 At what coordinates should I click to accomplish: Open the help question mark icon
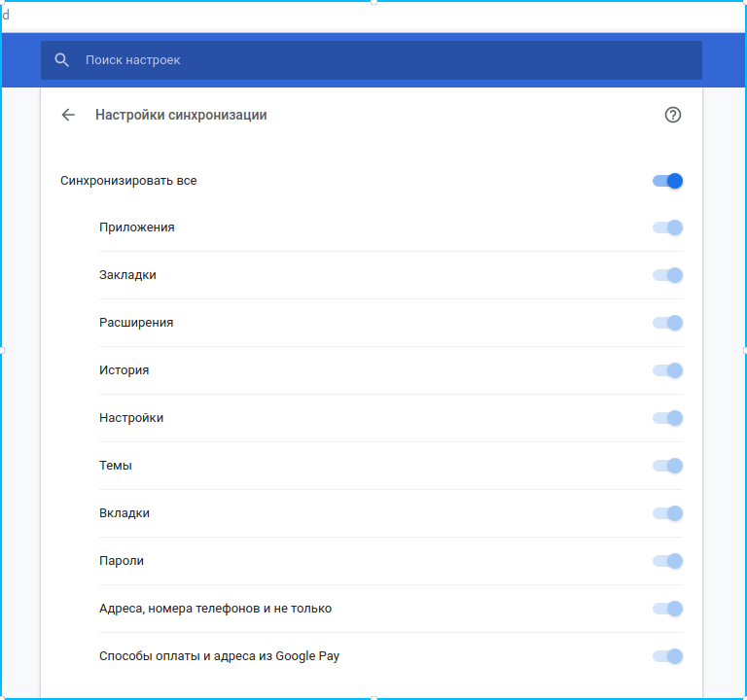[673, 115]
